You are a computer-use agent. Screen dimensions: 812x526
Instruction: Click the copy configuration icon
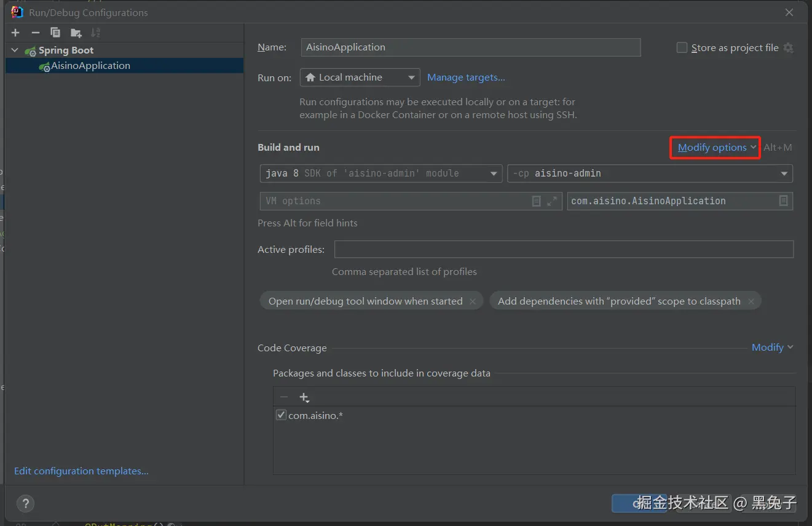point(55,33)
